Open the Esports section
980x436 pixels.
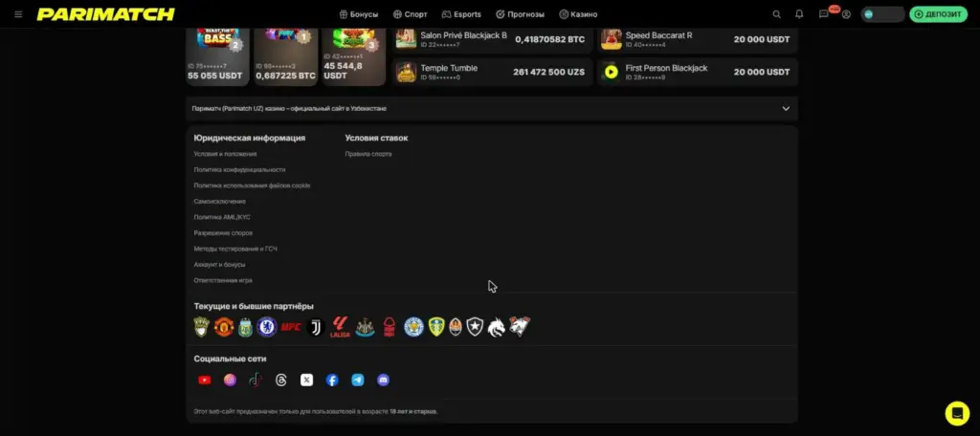tap(461, 13)
